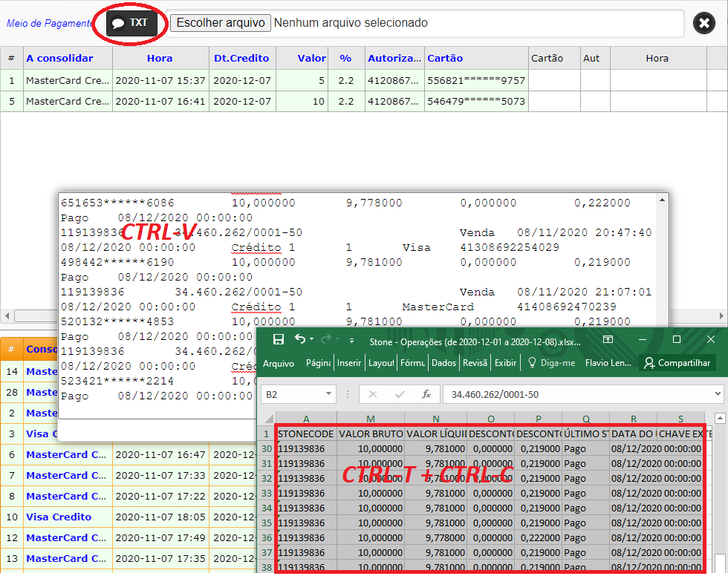Click the Flavio Len... account name in Excel
728x576 pixels.
click(608, 363)
